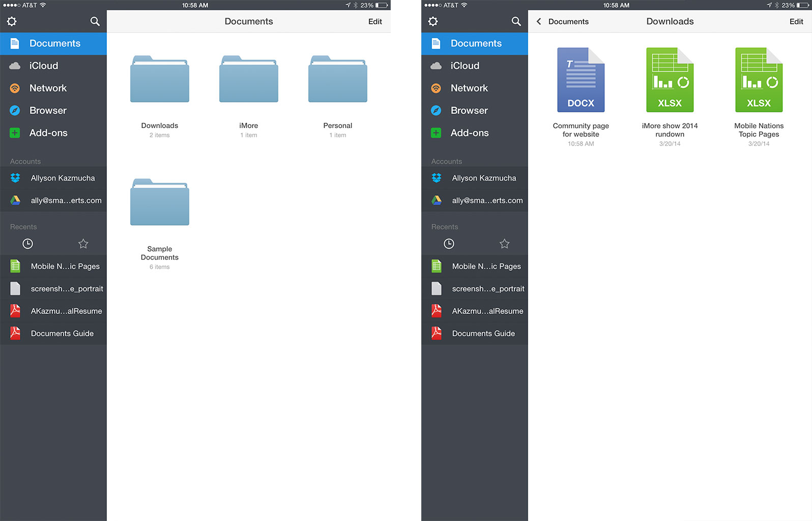Tap Browser compass icon in left sidebar
The height and width of the screenshot is (521, 812).
(15, 110)
